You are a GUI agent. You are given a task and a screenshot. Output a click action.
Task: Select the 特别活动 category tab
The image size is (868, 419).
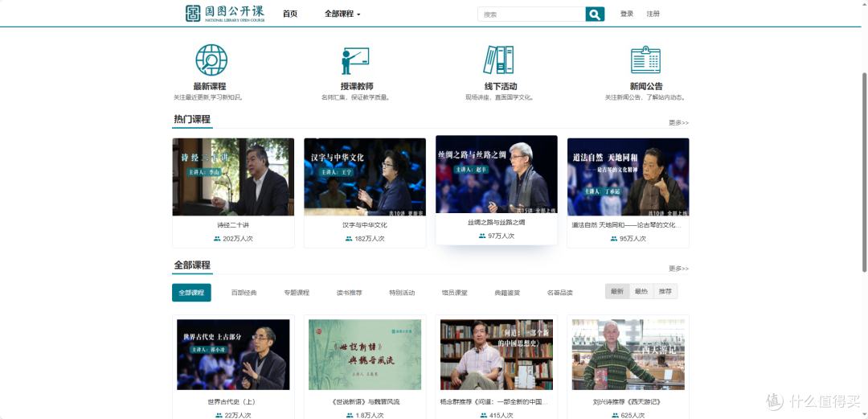tap(402, 293)
